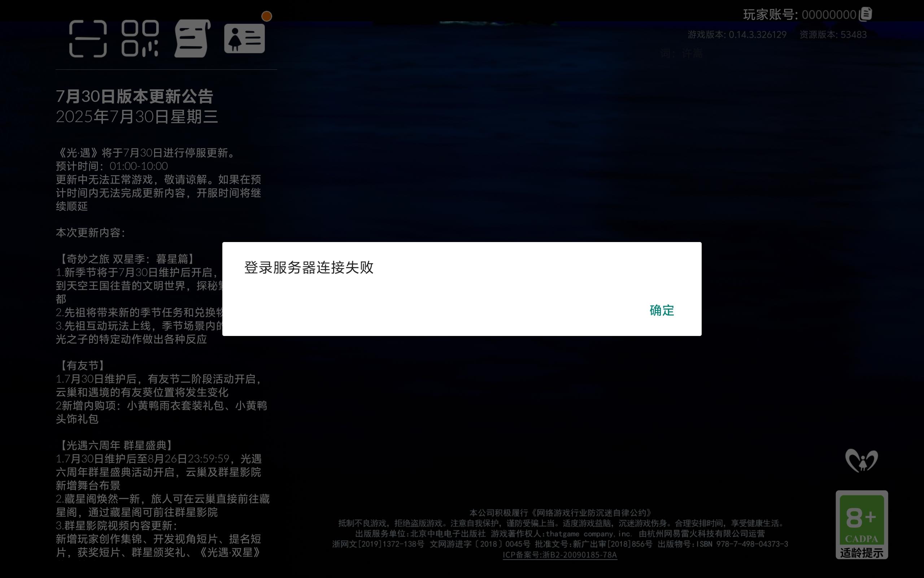Click the 登录服务器连接失败 message
The width and height of the screenshot is (924, 578).
pyautogui.click(x=309, y=267)
